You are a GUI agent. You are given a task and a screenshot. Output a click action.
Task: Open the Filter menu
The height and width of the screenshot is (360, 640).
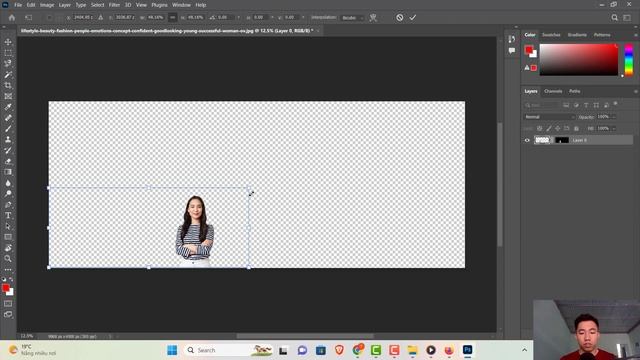[x=114, y=5]
